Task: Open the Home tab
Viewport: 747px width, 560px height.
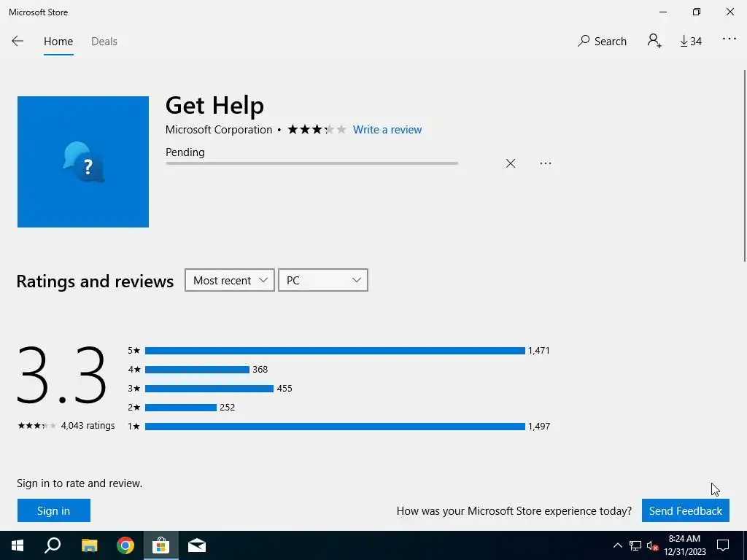Action: pos(58,42)
